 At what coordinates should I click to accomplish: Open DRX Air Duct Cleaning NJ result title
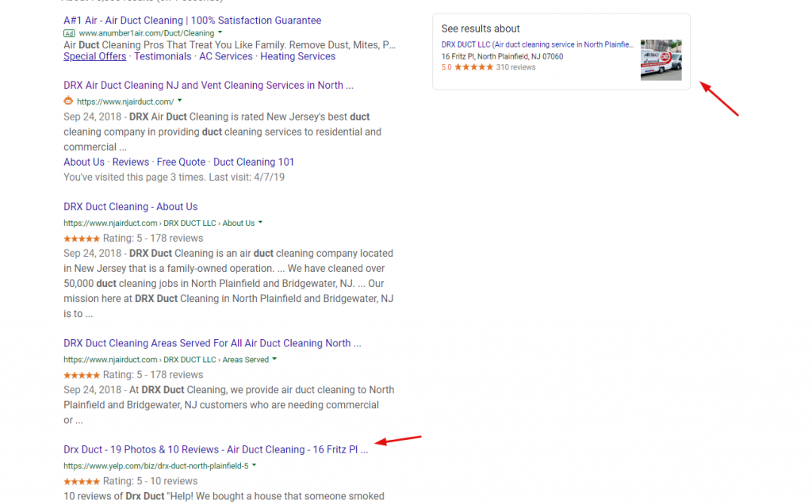tap(209, 86)
